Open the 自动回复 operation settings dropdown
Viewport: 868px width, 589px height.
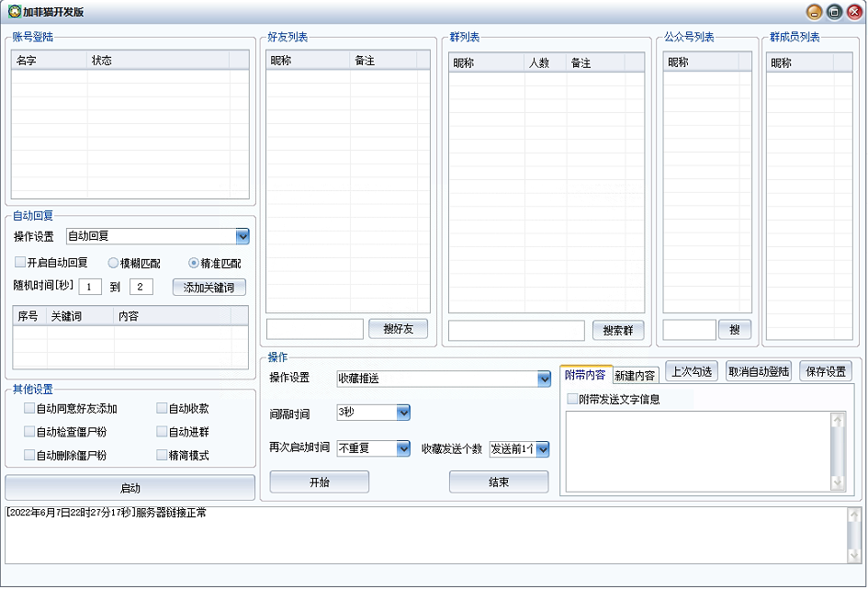point(242,236)
